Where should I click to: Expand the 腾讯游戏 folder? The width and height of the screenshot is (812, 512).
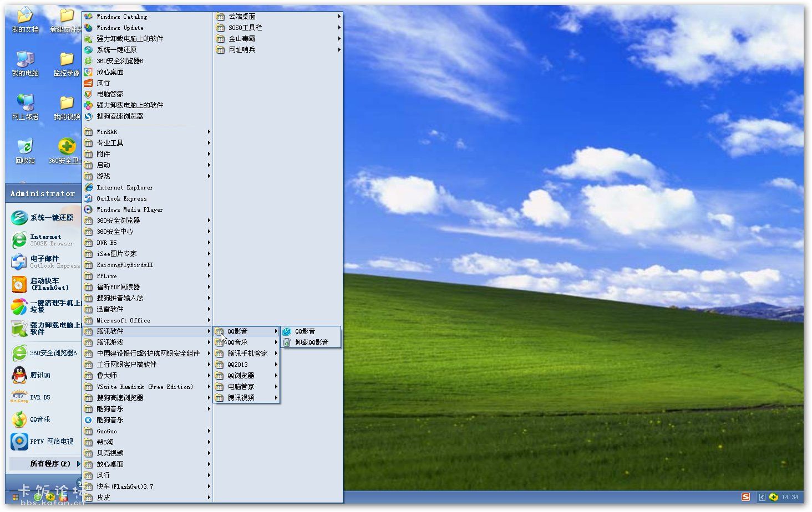click(148, 342)
